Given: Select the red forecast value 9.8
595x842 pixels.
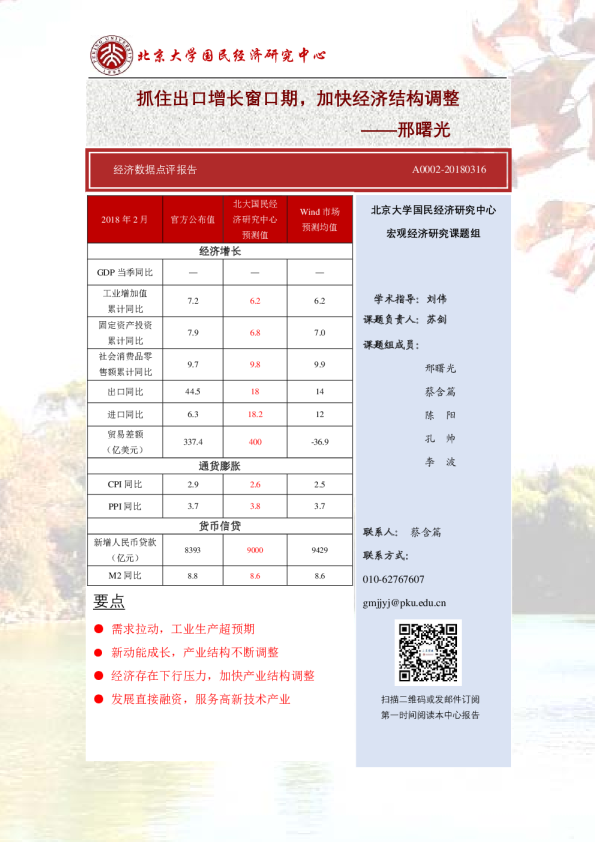Looking at the screenshot, I should click(x=255, y=364).
